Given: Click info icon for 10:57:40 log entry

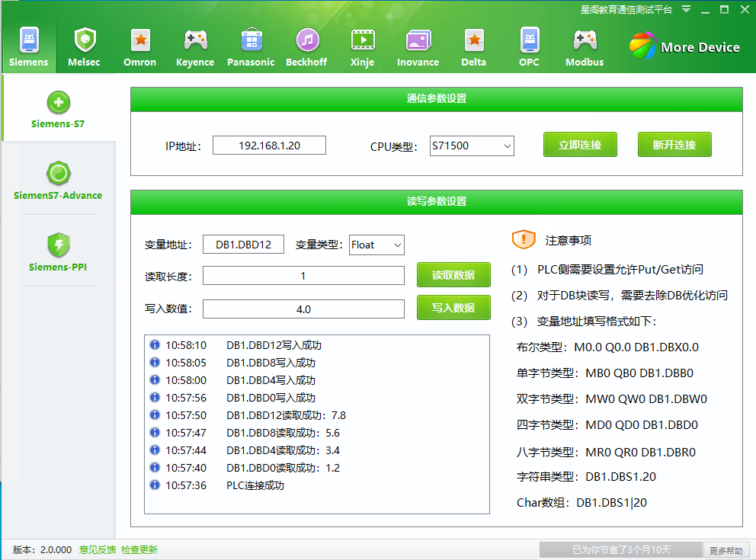Looking at the screenshot, I should (x=154, y=468).
